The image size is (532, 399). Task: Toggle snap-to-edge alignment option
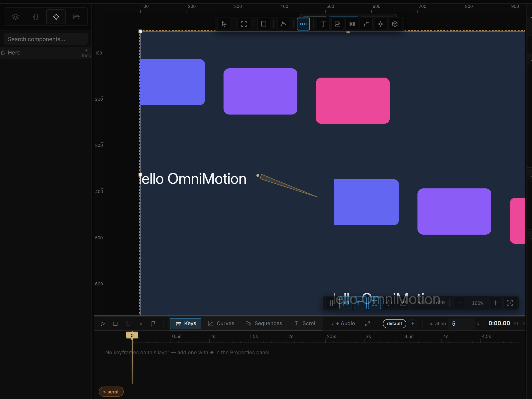(x=346, y=303)
